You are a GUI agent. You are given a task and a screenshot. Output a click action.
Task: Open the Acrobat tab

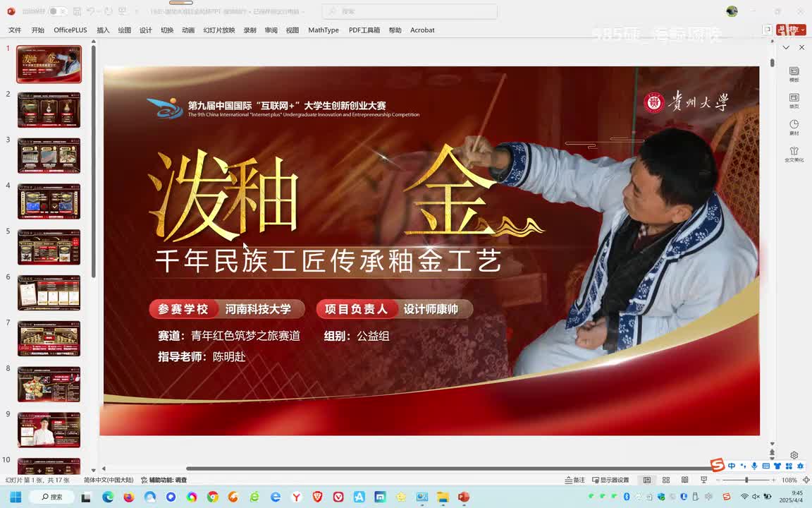point(422,30)
